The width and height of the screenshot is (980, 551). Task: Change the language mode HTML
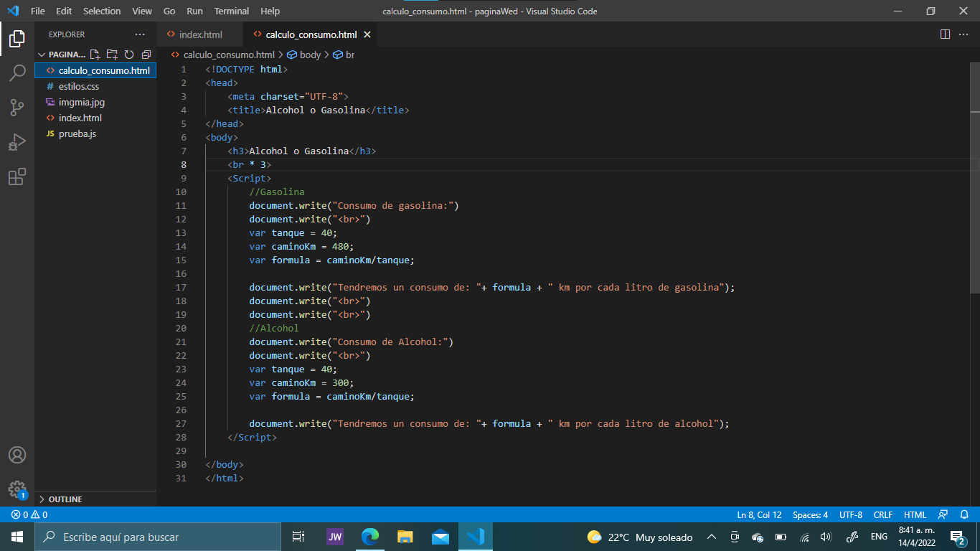915,514
